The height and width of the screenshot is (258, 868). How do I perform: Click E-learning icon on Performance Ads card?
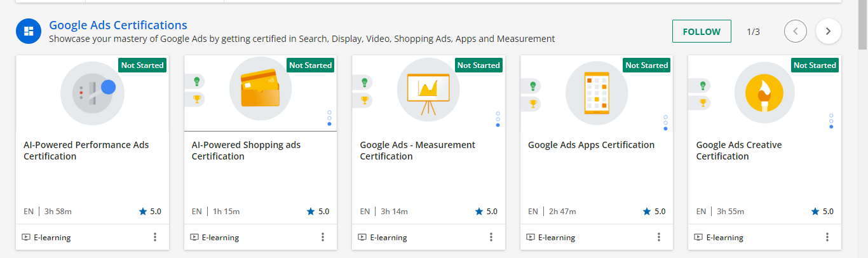click(x=26, y=237)
